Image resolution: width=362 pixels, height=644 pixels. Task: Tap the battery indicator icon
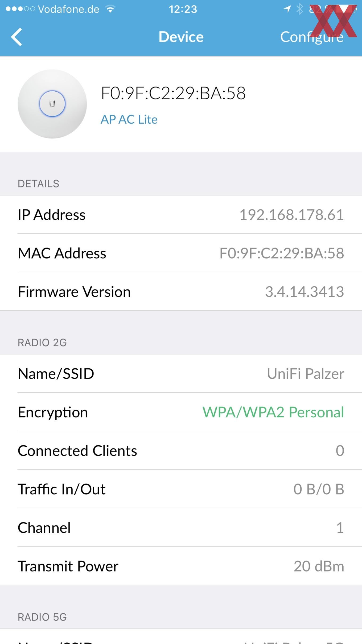(346, 9)
